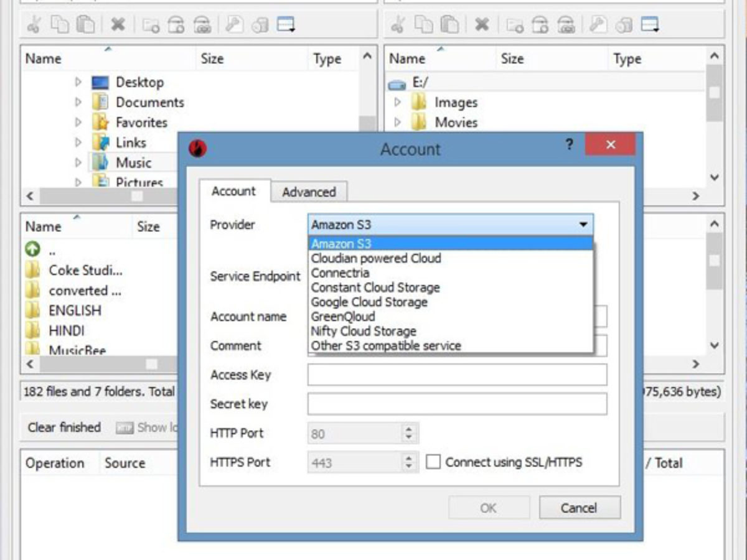Collapse the Provider combo box arrow
The image size is (747, 560).
[583, 225]
